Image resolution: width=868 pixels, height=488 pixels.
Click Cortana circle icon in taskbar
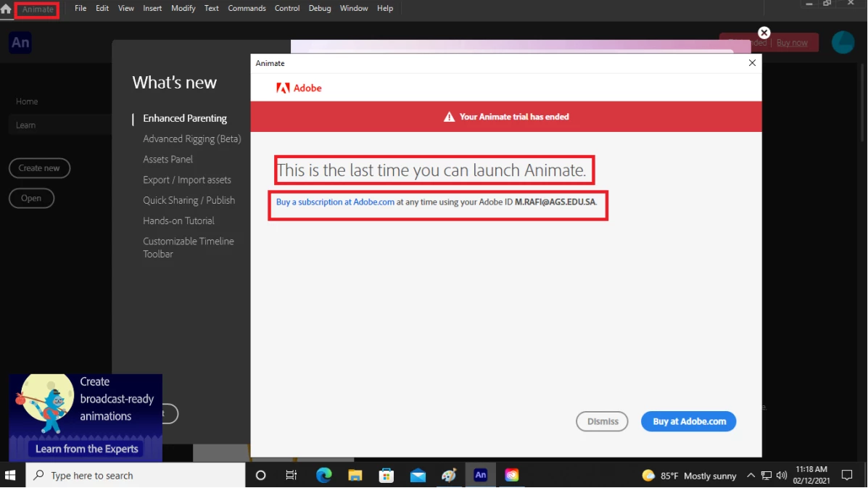[261, 475]
